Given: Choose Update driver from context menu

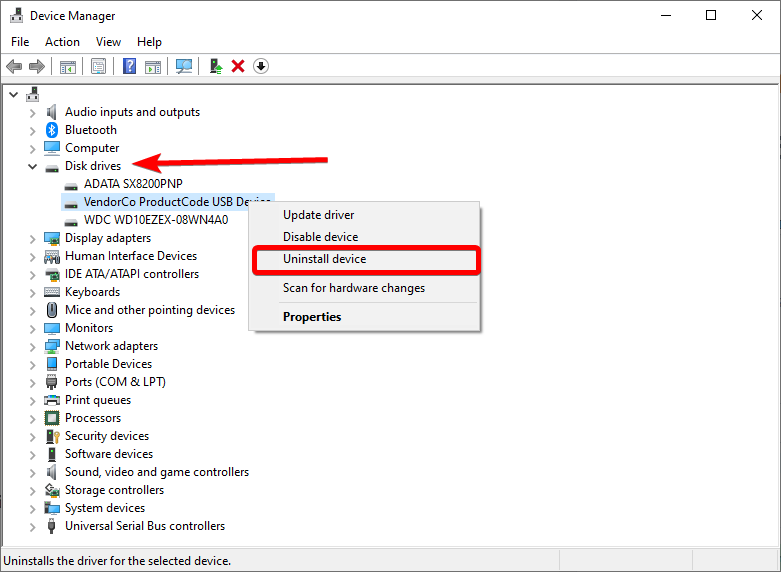Looking at the screenshot, I should [x=365, y=215].
